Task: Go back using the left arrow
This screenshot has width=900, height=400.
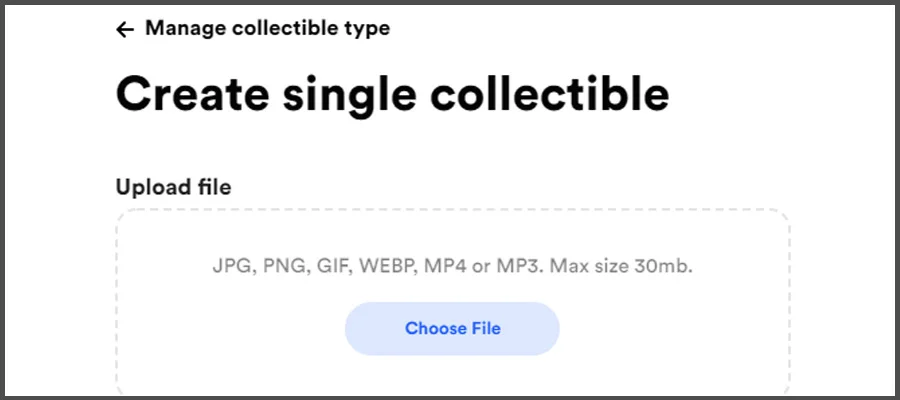Action: [125, 30]
